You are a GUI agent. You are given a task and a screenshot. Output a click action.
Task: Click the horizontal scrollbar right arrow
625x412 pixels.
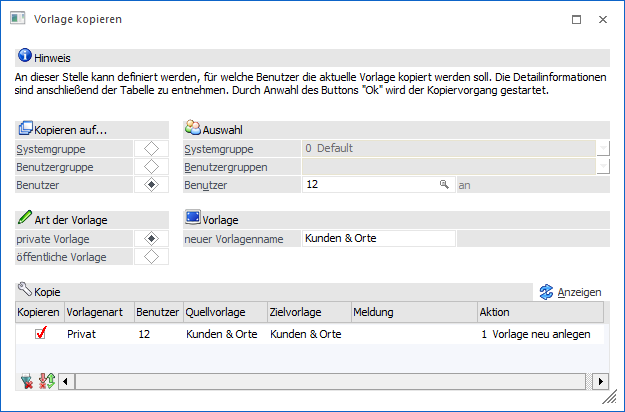click(600, 381)
